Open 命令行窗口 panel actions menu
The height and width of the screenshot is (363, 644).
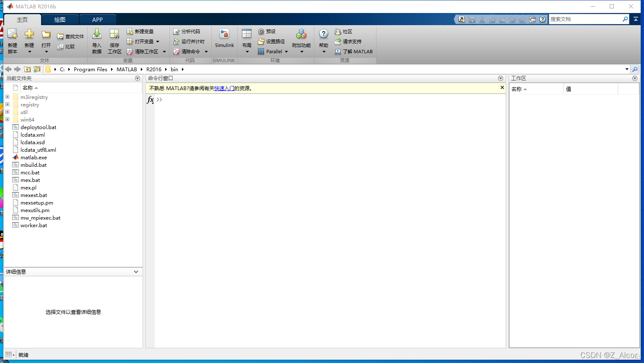tap(500, 78)
